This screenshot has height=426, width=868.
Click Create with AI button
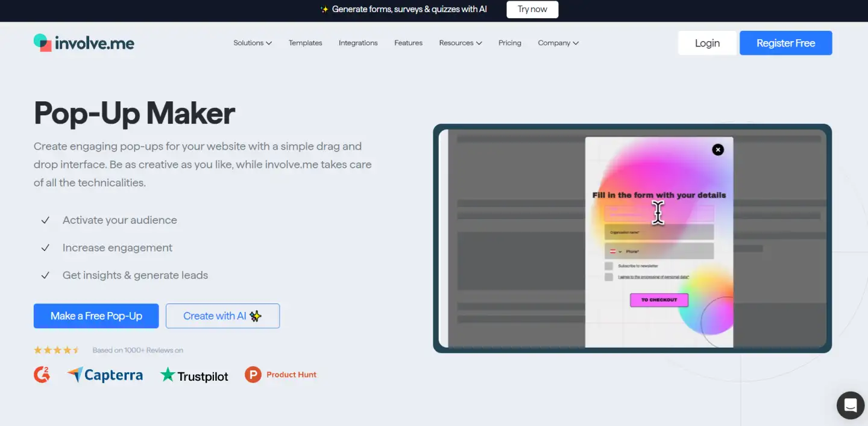[222, 316]
